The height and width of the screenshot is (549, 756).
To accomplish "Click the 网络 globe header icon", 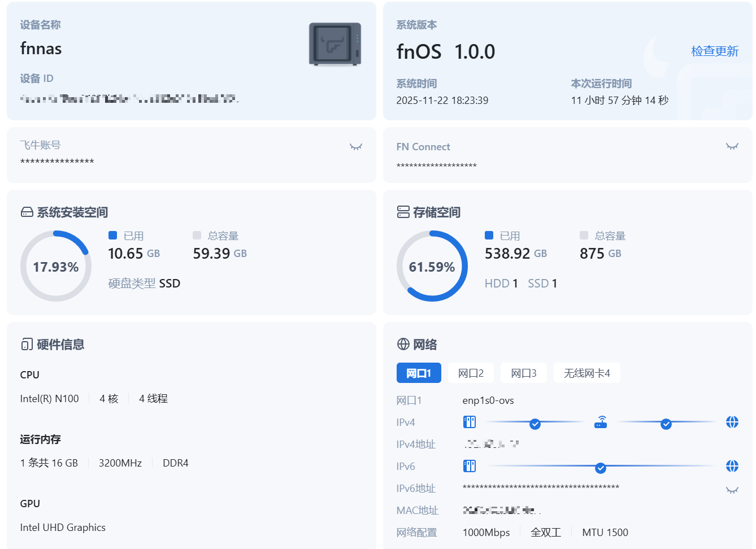I will point(403,345).
